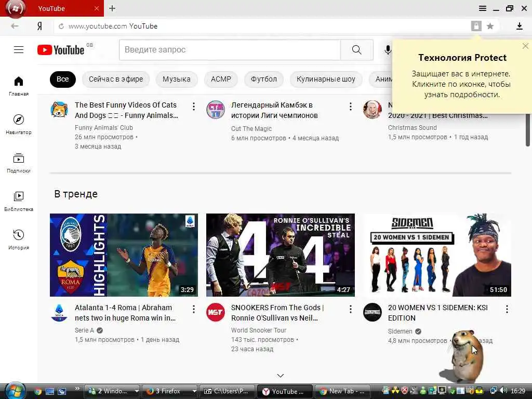532x399 pixels.
Task: Show hidden quick launch icons chevron
Action: [77, 389]
